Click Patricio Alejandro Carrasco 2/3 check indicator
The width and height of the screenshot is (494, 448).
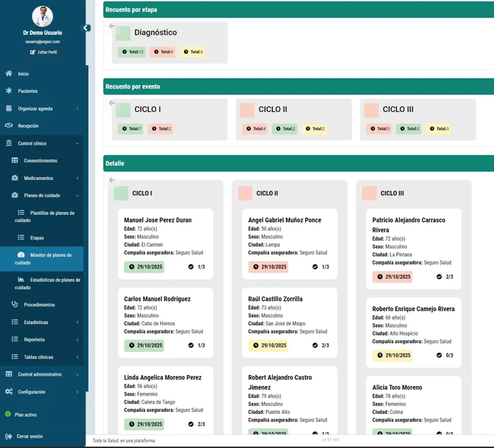point(445,276)
